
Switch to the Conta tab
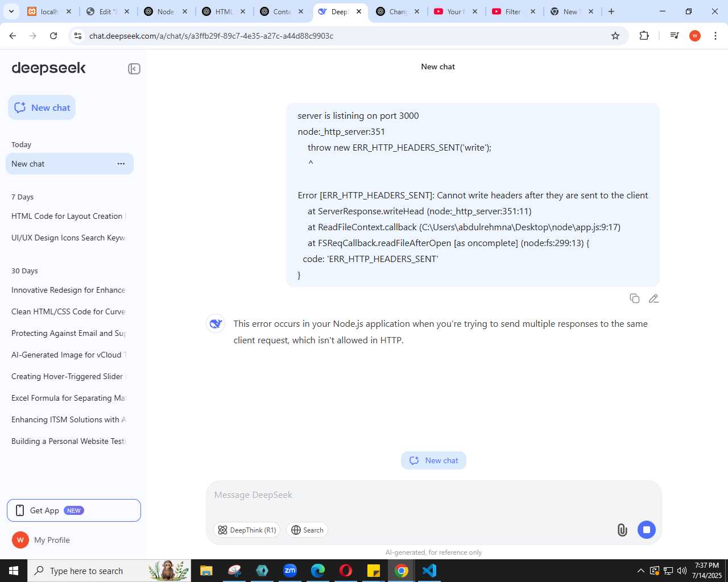[x=282, y=11]
